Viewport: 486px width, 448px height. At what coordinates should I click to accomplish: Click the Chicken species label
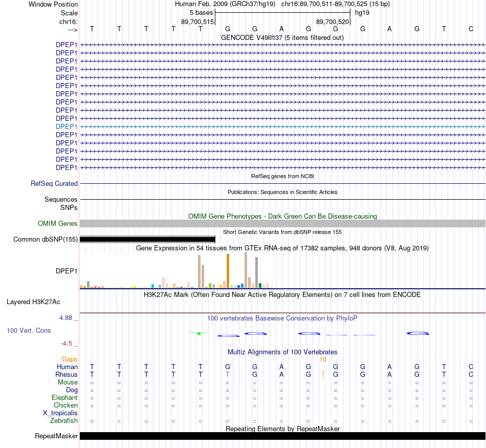coord(65,405)
